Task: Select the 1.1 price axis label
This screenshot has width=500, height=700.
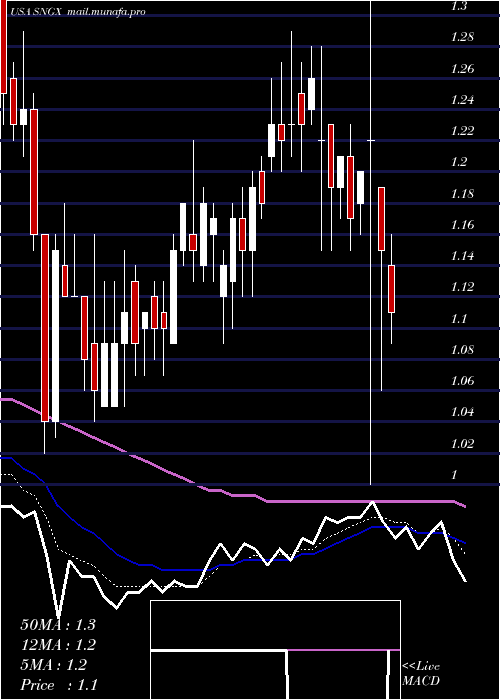Action: pyautogui.click(x=459, y=318)
